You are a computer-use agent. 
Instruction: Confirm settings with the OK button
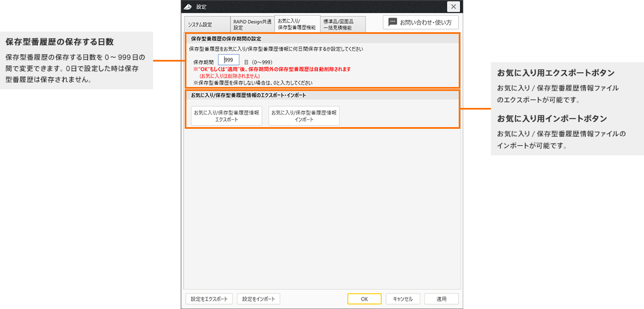tap(364, 299)
